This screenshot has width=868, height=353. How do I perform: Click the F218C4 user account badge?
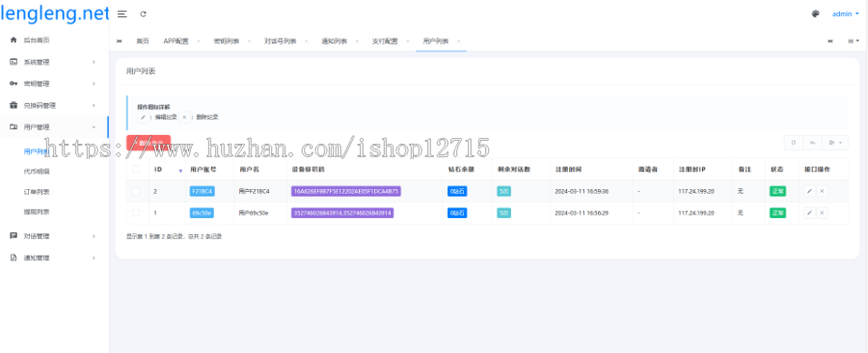203,191
